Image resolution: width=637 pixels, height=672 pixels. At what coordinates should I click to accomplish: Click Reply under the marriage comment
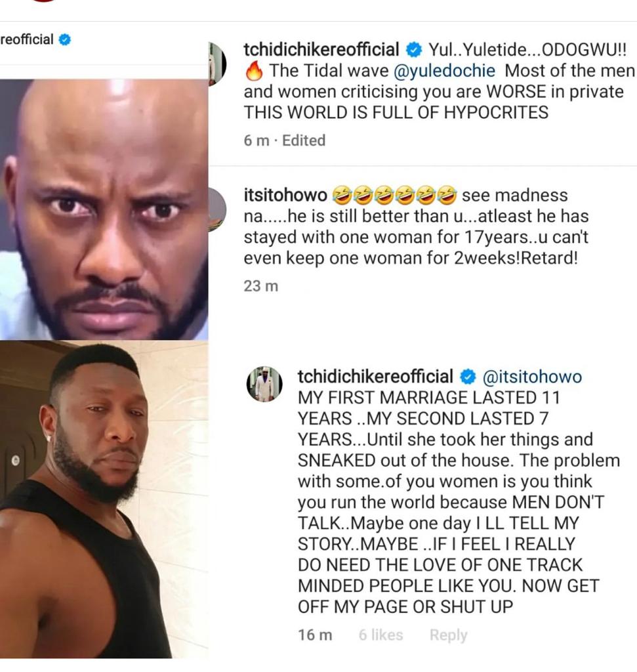click(448, 635)
